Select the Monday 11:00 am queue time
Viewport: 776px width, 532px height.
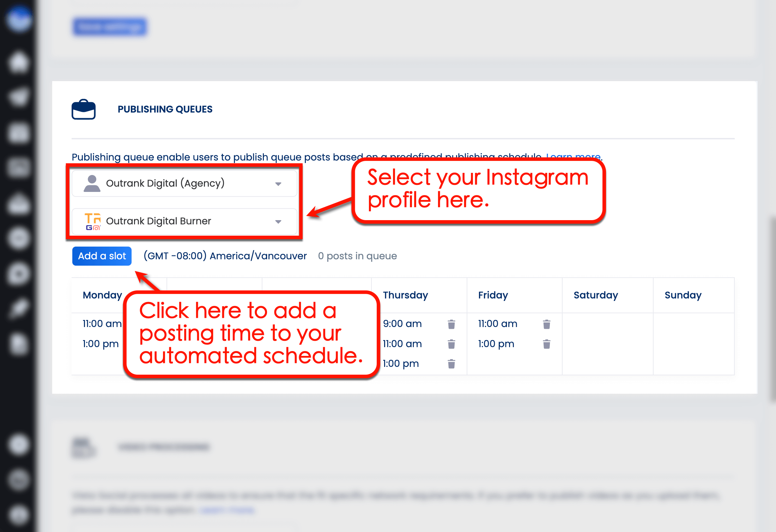click(102, 324)
